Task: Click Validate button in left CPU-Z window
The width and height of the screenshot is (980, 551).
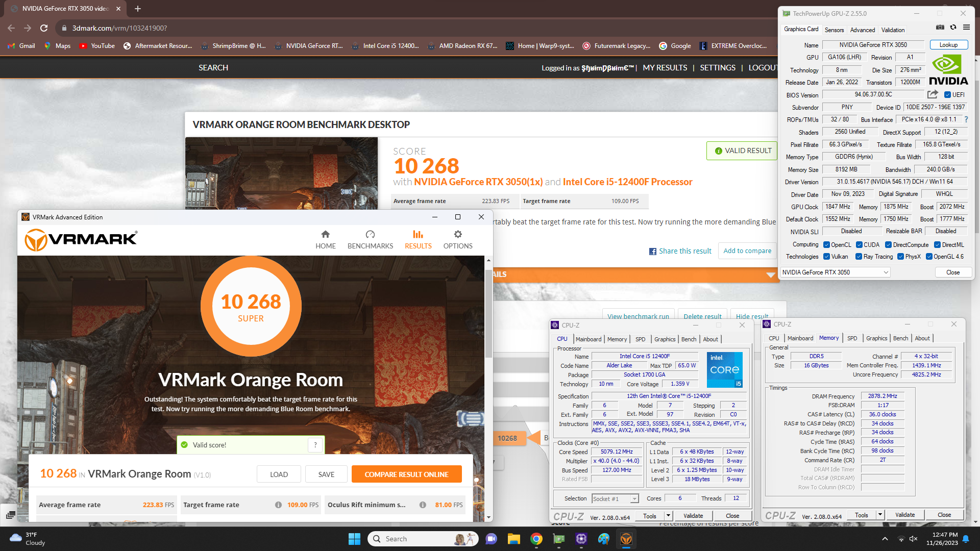Action: click(693, 516)
